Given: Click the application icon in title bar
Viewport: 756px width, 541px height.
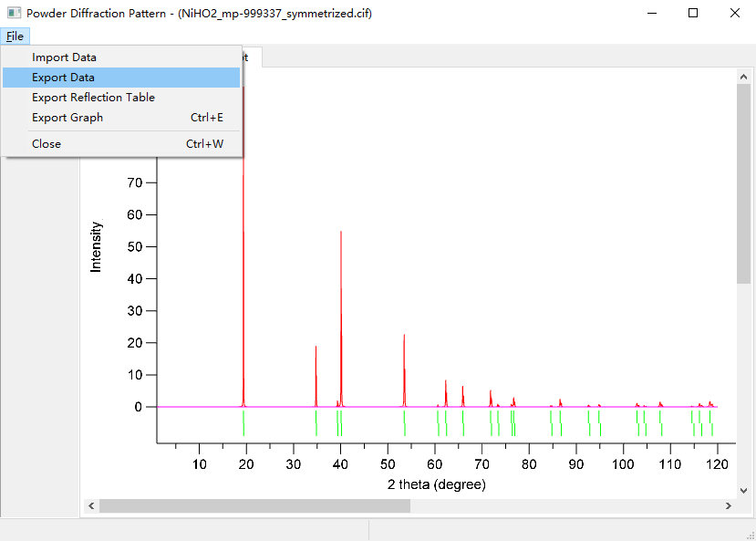Looking at the screenshot, I should (x=14, y=14).
